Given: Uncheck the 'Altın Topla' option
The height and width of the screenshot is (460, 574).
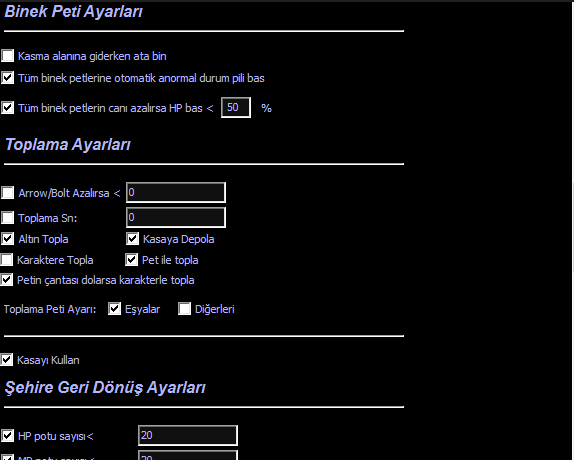Looking at the screenshot, I should pos(7,239).
